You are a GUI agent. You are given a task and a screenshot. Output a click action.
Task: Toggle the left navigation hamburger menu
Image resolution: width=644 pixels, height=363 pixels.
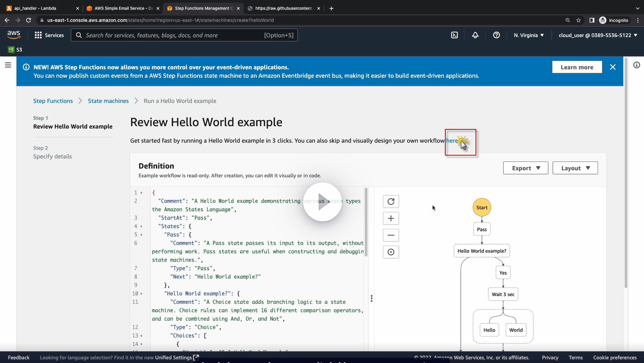[8, 65]
